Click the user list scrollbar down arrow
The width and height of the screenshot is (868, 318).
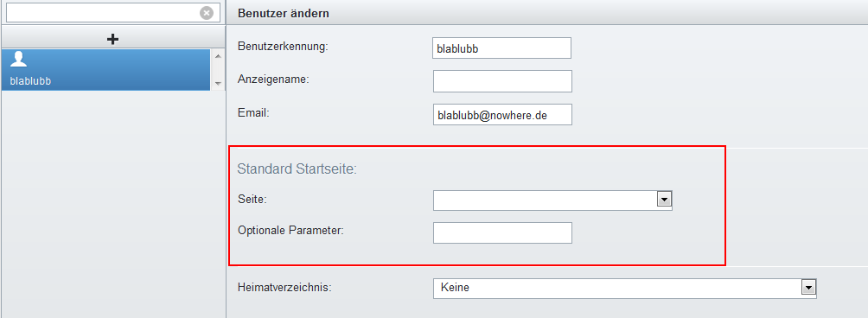[217, 84]
